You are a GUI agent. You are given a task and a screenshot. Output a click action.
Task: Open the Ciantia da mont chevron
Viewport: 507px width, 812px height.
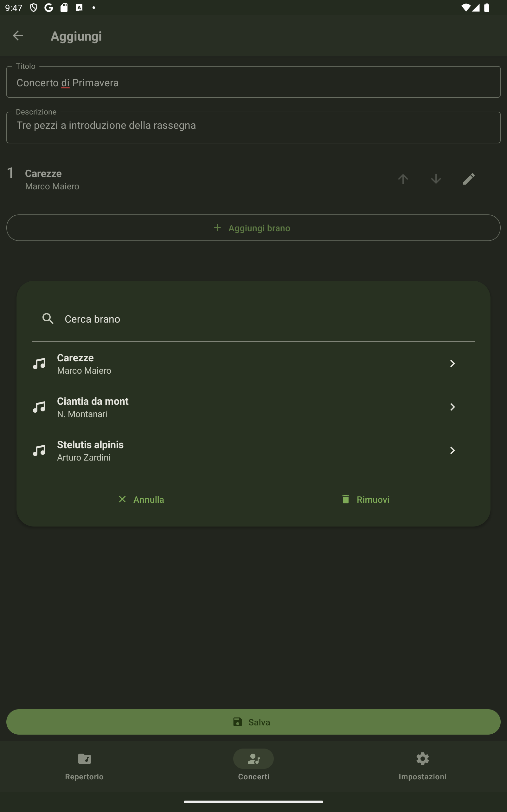(452, 407)
